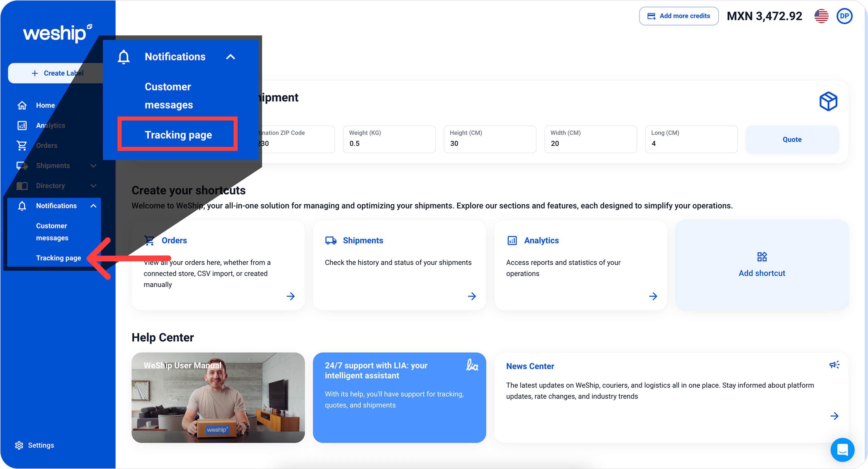Open the Orders shortcut title link
The width and height of the screenshot is (868, 469).
coord(174,240)
